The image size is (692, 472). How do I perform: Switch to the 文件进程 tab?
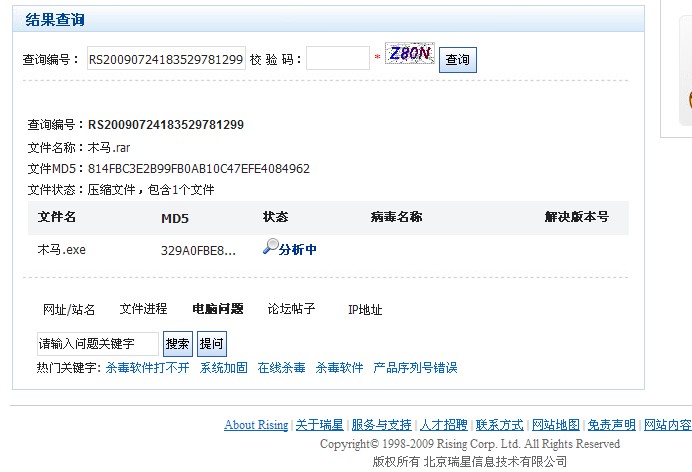(x=143, y=309)
